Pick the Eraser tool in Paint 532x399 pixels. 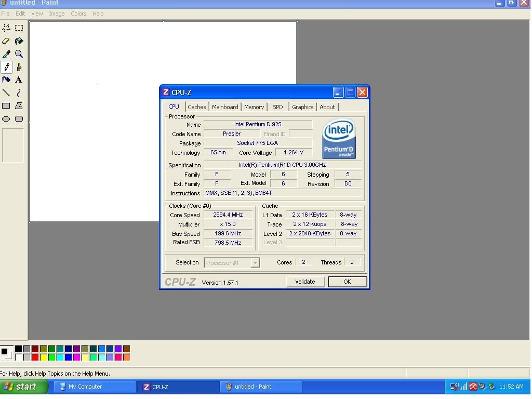click(x=6, y=41)
